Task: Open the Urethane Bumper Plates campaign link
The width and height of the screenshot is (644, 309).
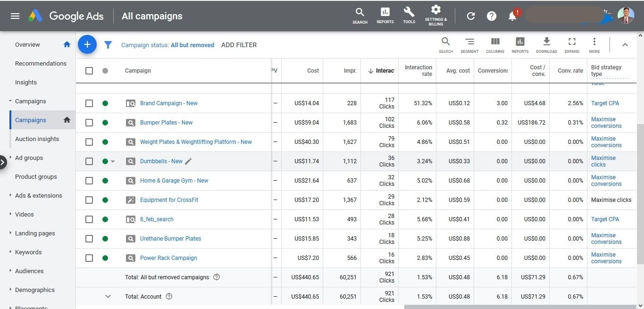Action: 170,239
